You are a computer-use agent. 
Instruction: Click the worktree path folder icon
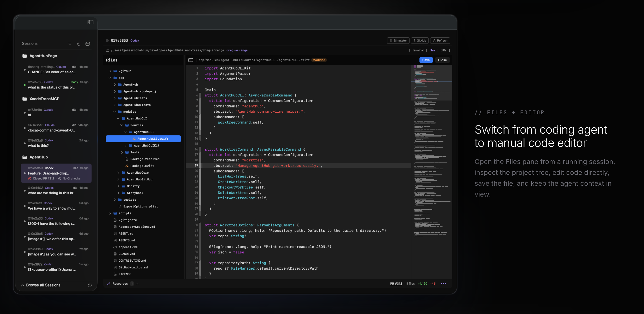108,50
